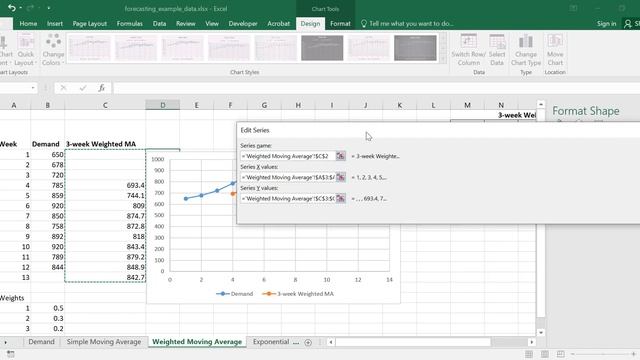Select weight cell 0.5
Viewport: 640px width, 360px height.
[x=47, y=308]
